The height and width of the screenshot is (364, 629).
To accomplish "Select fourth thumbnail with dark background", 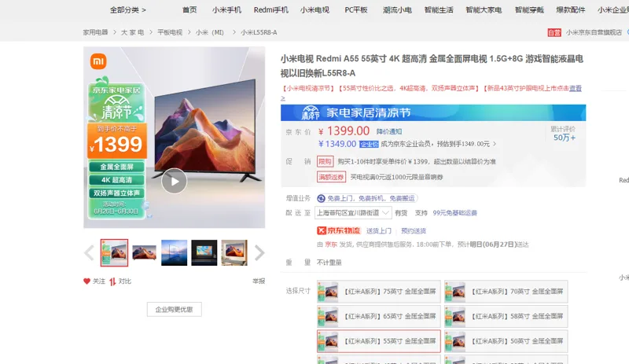I will point(204,253).
